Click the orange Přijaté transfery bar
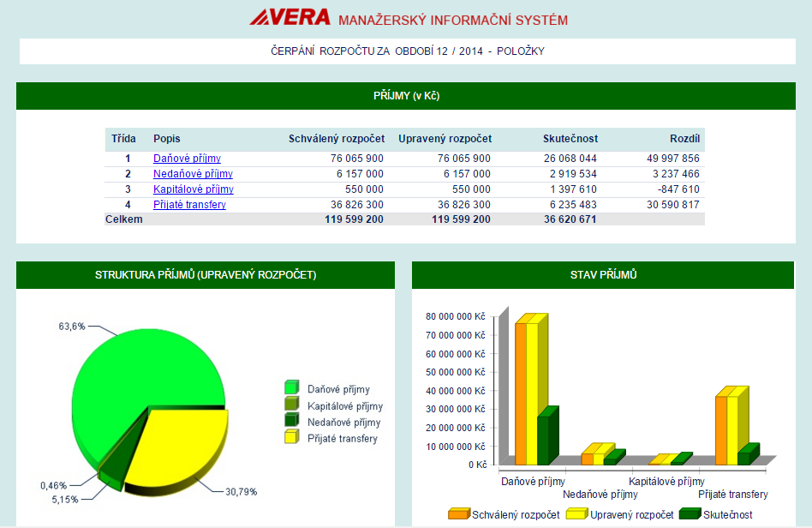812x528 pixels. click(721, 430)
